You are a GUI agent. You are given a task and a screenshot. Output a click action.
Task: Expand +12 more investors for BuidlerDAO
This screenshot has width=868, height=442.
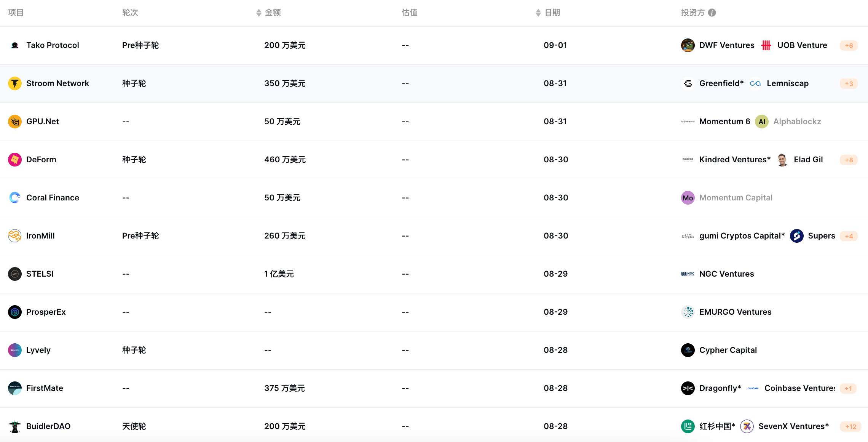(850, 426)
